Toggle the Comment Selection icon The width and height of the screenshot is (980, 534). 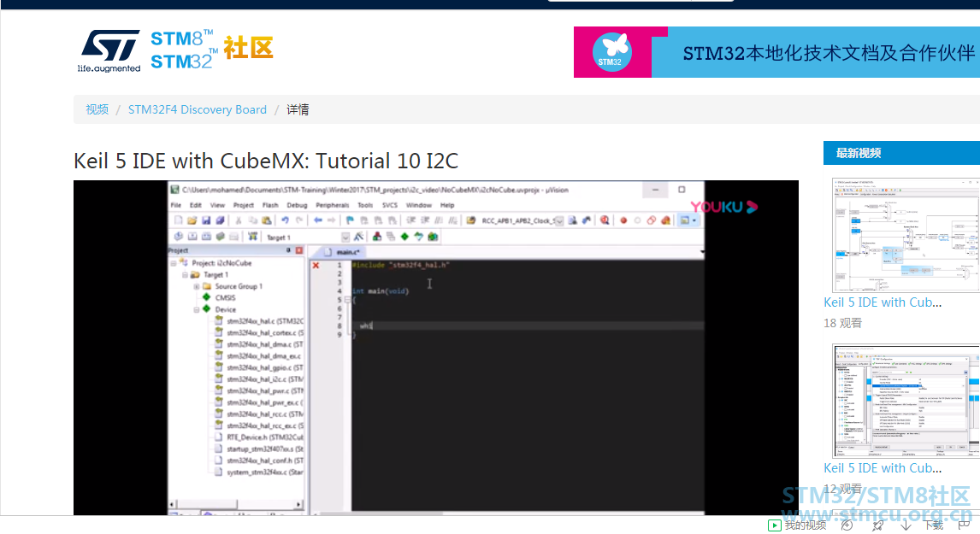click(x=439, y=220)
